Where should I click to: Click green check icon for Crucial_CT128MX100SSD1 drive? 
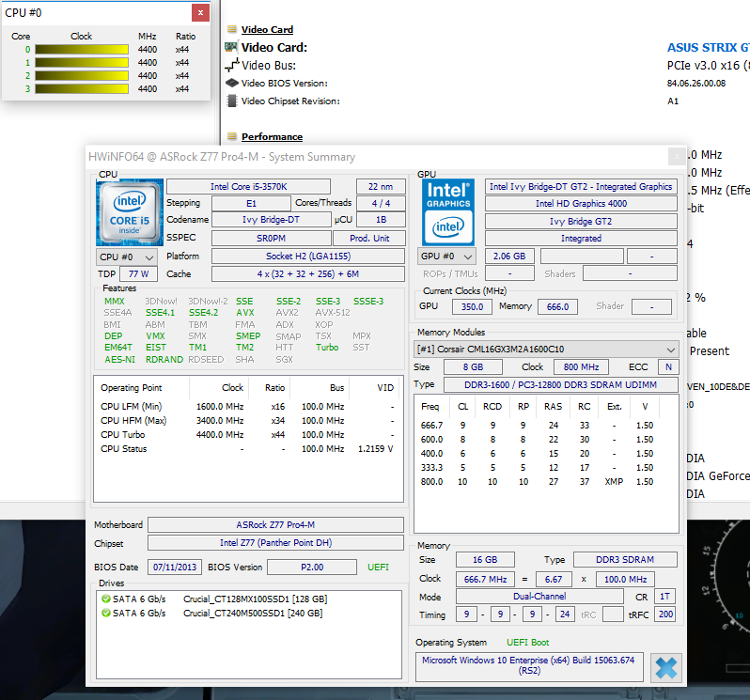pos(106,599)
